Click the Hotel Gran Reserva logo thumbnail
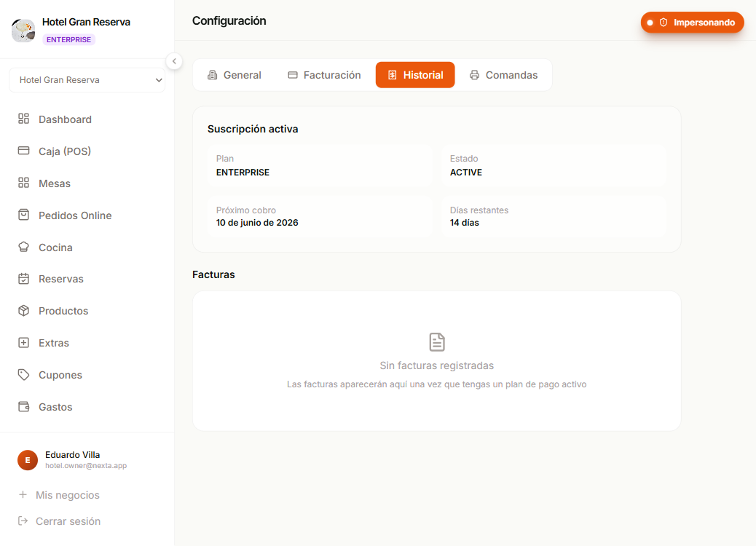The image size is (756, 546). click(23, 31)
